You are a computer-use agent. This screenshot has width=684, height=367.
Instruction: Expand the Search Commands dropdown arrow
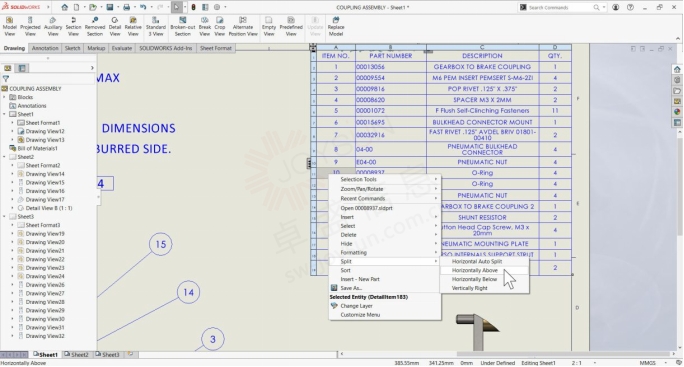pos(604,7)
